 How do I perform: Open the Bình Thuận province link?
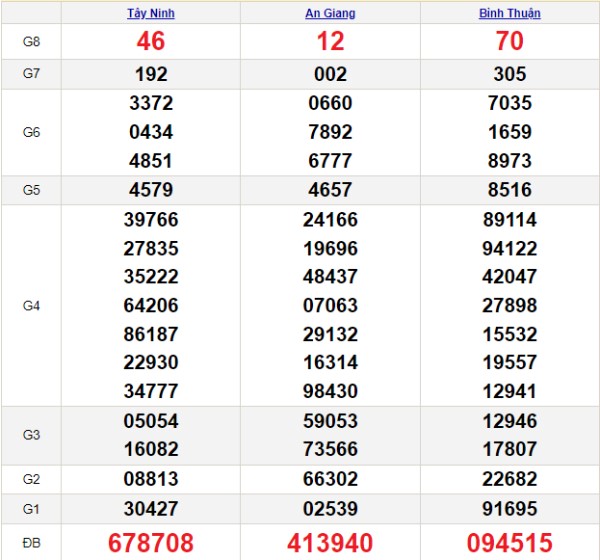coord(509,13)
